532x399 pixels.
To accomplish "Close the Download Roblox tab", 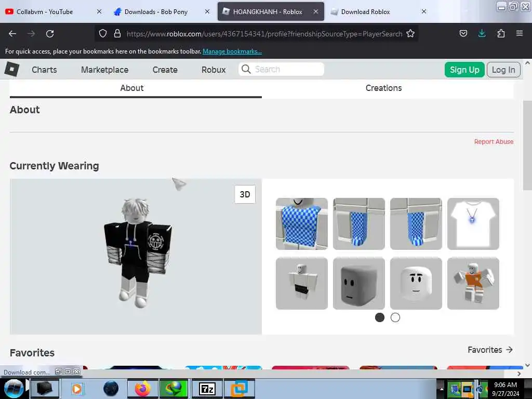I will click(x=424, y=11).
